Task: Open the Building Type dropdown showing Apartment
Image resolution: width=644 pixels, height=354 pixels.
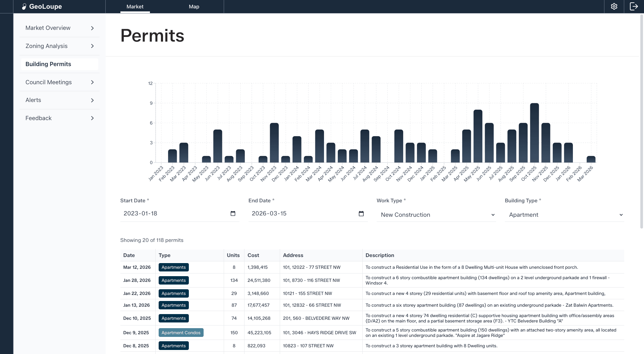Action: pos(565,215)
